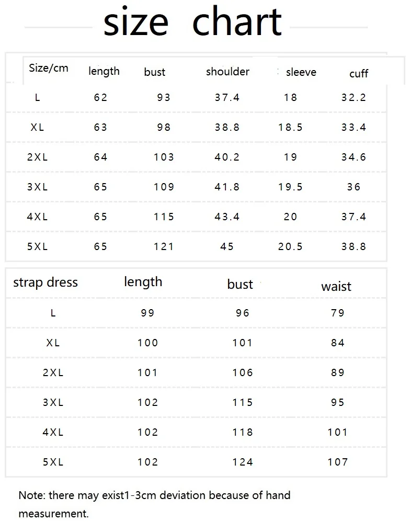The image size is (410, 532).
Task: Click bust value 106 in strap dress table
Action: [x=243, y=372]
